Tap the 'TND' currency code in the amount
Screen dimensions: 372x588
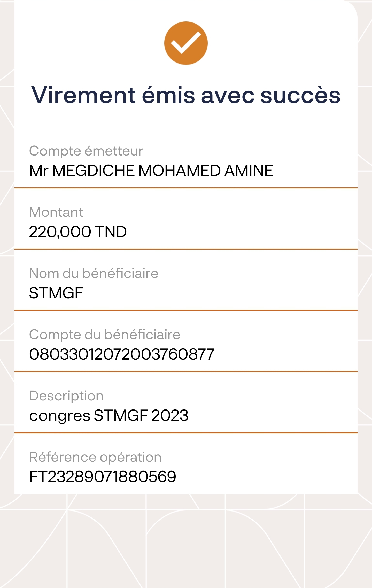point(111,232)
